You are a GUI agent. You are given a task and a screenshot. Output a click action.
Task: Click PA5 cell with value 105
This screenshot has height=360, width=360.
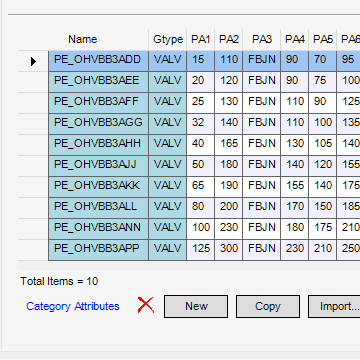[x=323, y=145]
